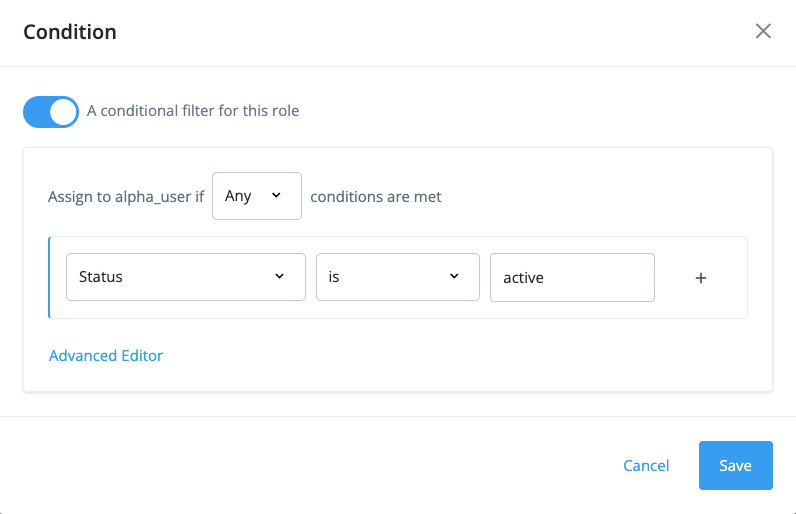Click 'A conditional filter for this role' label
The height and width of the screenshot is (514, 796).
(193, 110)
